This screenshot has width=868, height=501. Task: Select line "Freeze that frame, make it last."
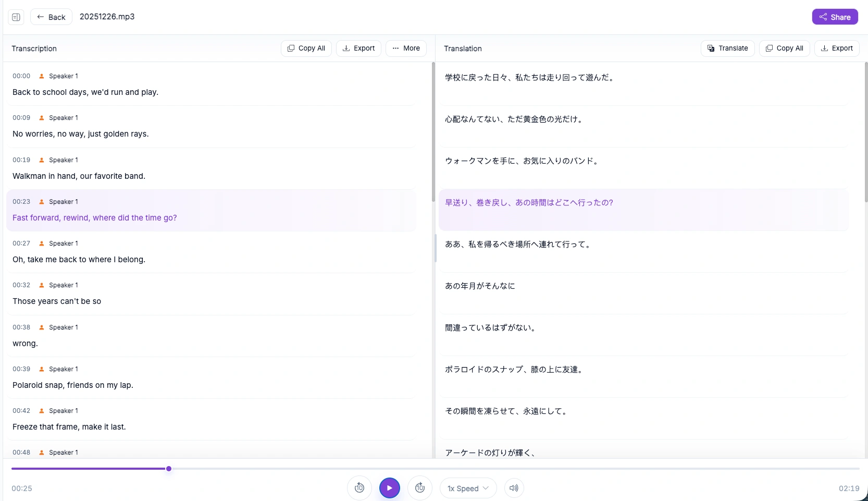click(69, 427)
